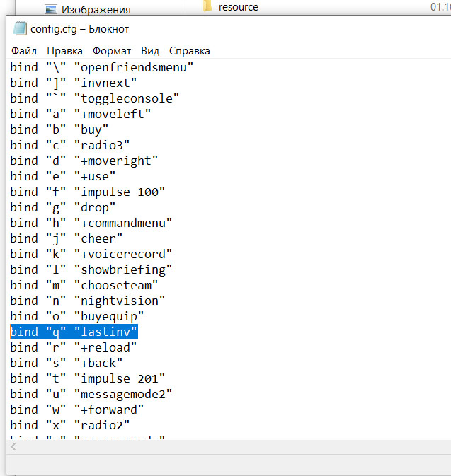Select the Изображения label in the navigation pane
Image resolution: width=451 pixels, height=476 pixels.
(x=96, y=10)
